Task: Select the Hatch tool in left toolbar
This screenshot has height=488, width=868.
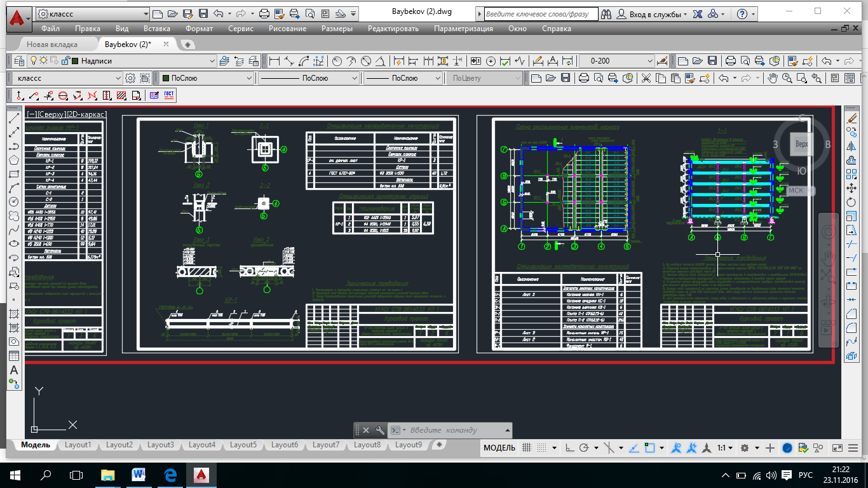Action: [x=13, y=314]
